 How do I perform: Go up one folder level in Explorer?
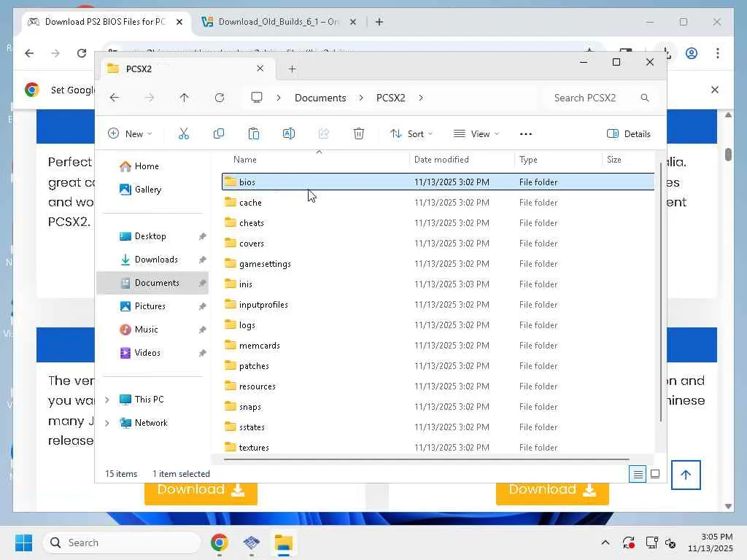(185, 98)
